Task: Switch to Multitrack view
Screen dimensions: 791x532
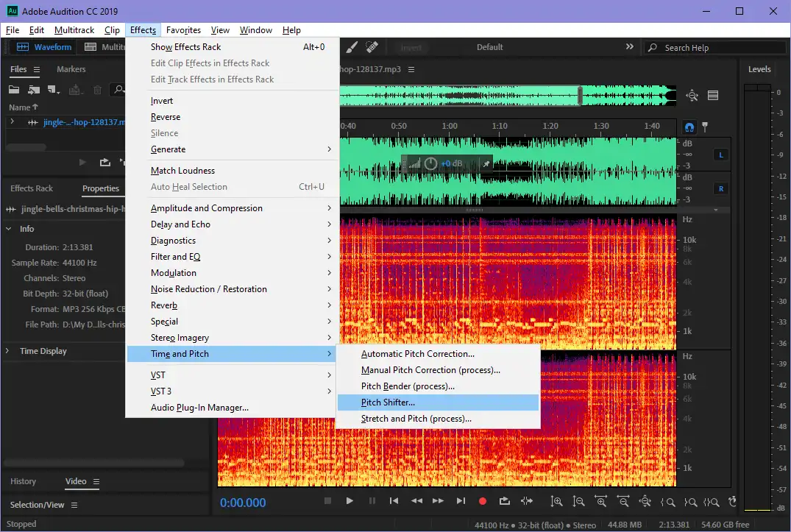Action: coord(104,47)
